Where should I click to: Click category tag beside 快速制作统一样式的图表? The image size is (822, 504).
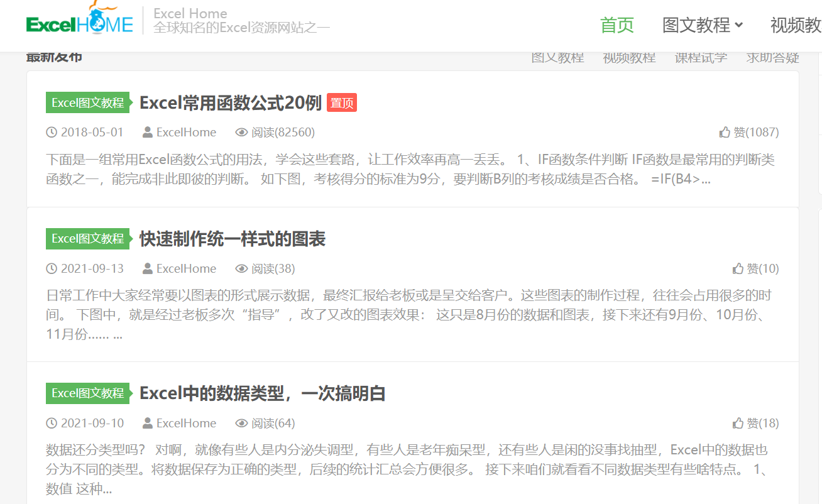(88, 239)
